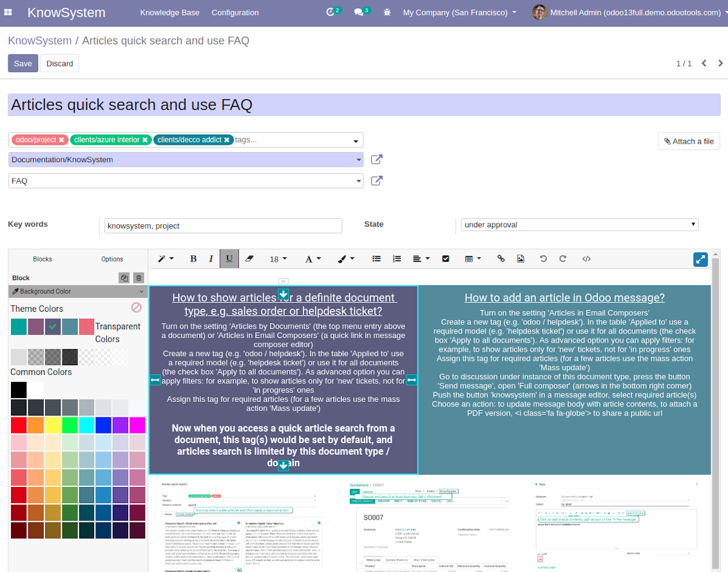The image size is (728, 572).
Task: Open the external link for Documentation/KnowSystem section
Action: [376, 159]
